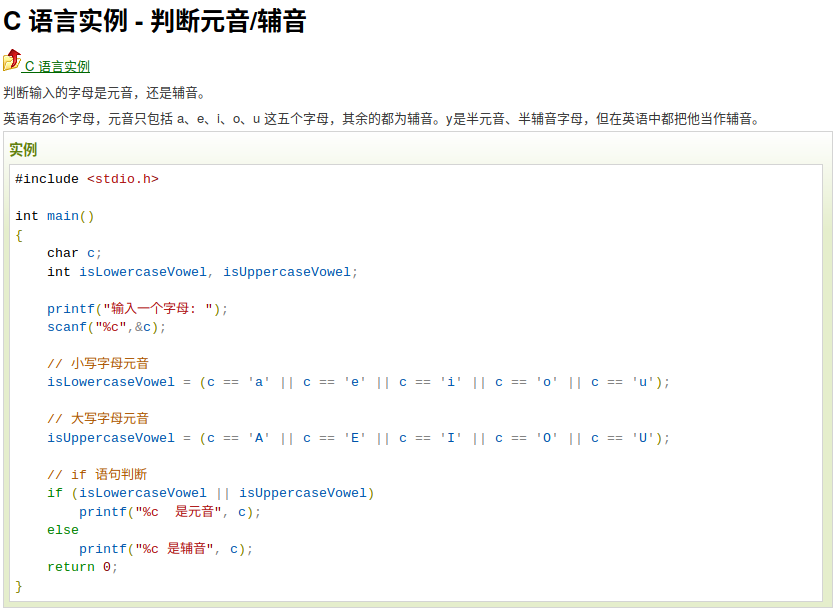The width and height of the screenshot is (836, 615).
Task: Click the comment '// if 语句判断'
Action: pyautogui.click(x=97, y=475)
